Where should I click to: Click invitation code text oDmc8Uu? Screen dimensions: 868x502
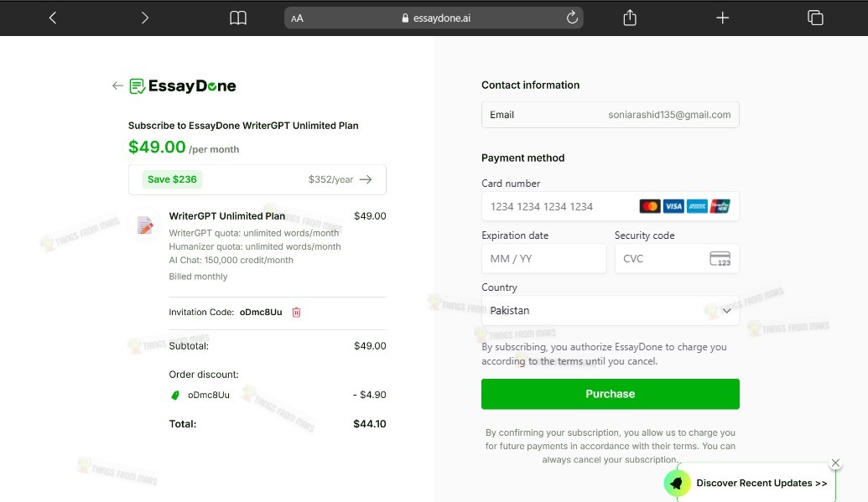(x=261, y=312)
